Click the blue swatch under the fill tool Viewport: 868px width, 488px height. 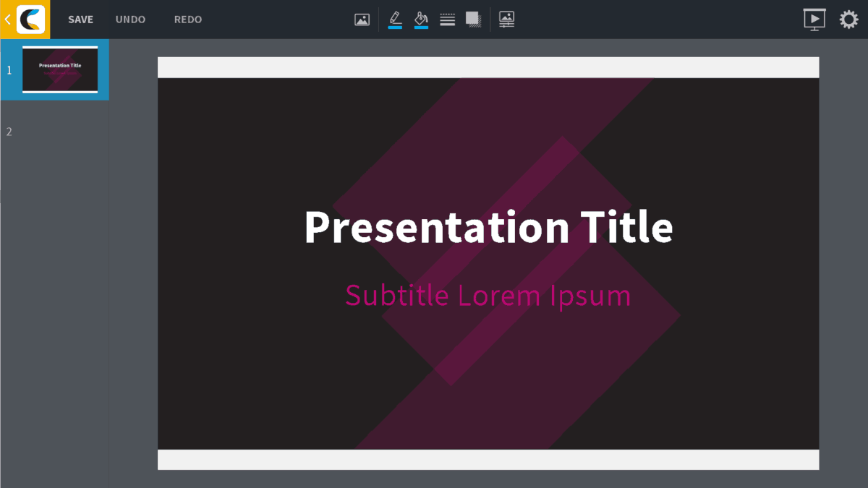click(420, 26)
